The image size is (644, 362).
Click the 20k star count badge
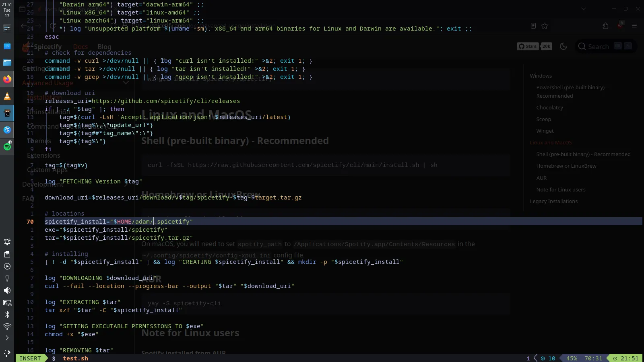546,46
